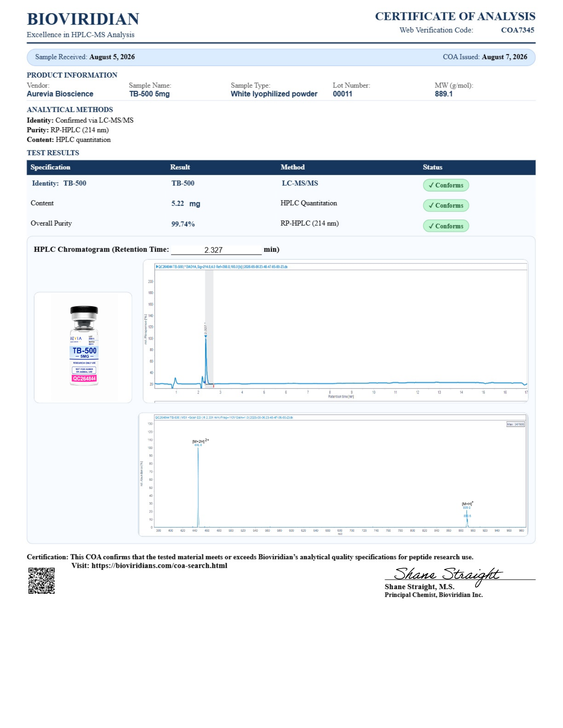Image resolution: width=563 pixels, height=728 pixels.
Task: Click the QC264844 pink label on the vial
Action: click(84, 379)
